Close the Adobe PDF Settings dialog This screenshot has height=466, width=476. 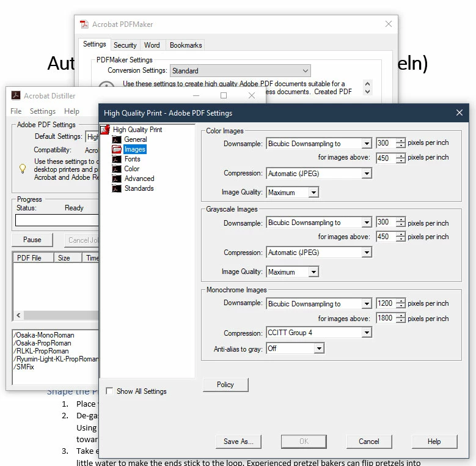coord(460,113)
